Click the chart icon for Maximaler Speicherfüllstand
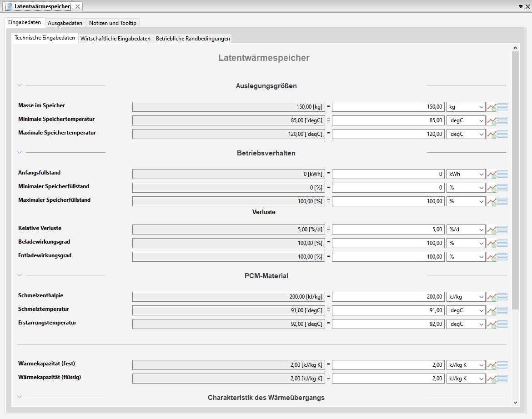 pyautogui.click(x=492, y=201)
